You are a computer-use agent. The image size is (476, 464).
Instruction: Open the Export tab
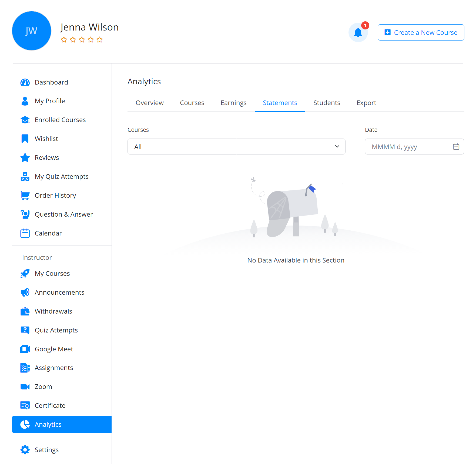[x=366, y=103]
